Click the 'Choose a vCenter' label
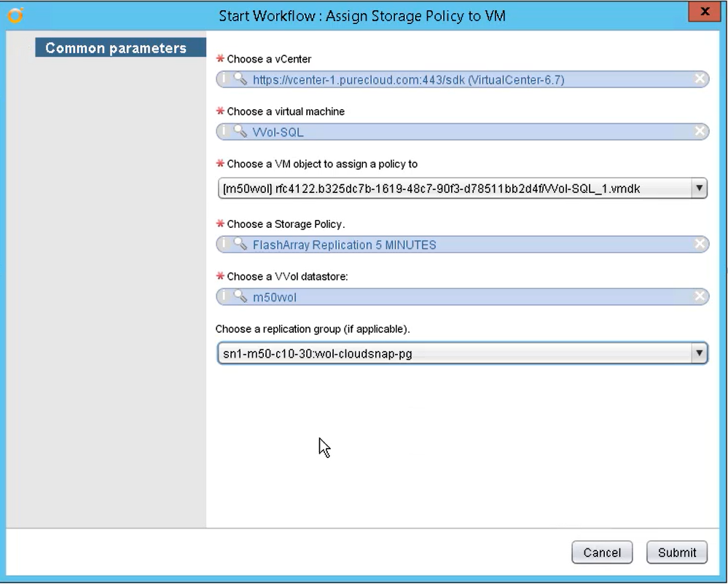 (269, 59)
